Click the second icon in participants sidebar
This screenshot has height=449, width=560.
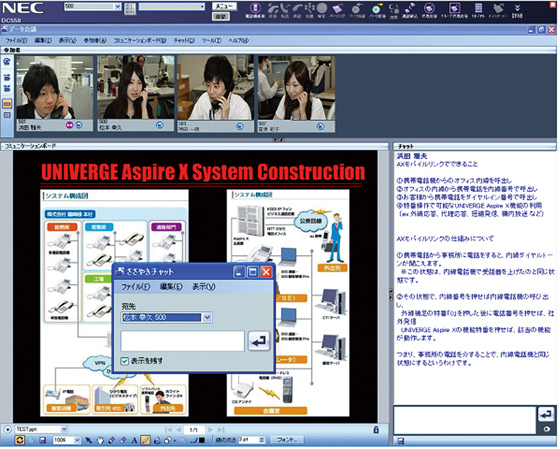pos(7,77)
